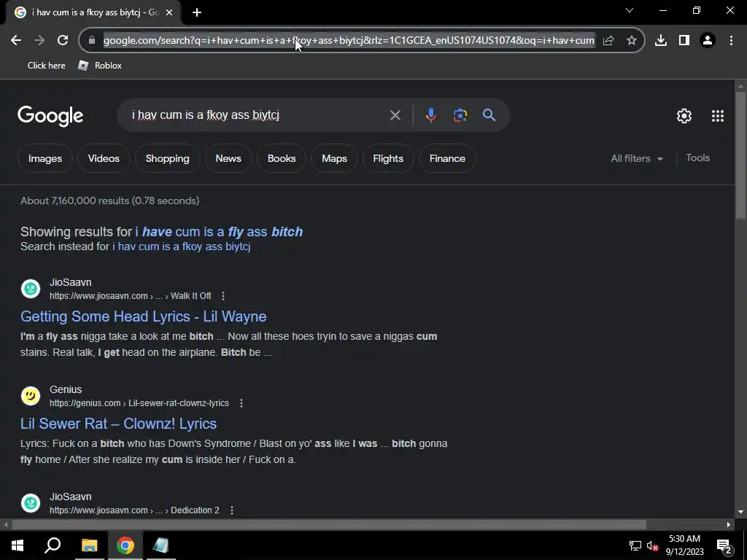
Task: Bookmark this tab with the star icon
Action: (632, 41)
